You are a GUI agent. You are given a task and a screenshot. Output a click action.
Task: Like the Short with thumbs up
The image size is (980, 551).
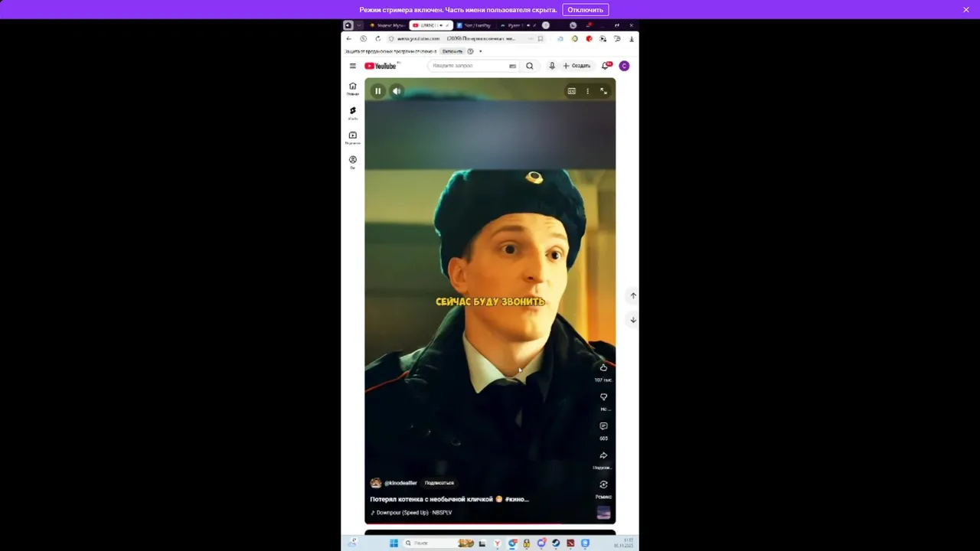click(x=603, y=367)
